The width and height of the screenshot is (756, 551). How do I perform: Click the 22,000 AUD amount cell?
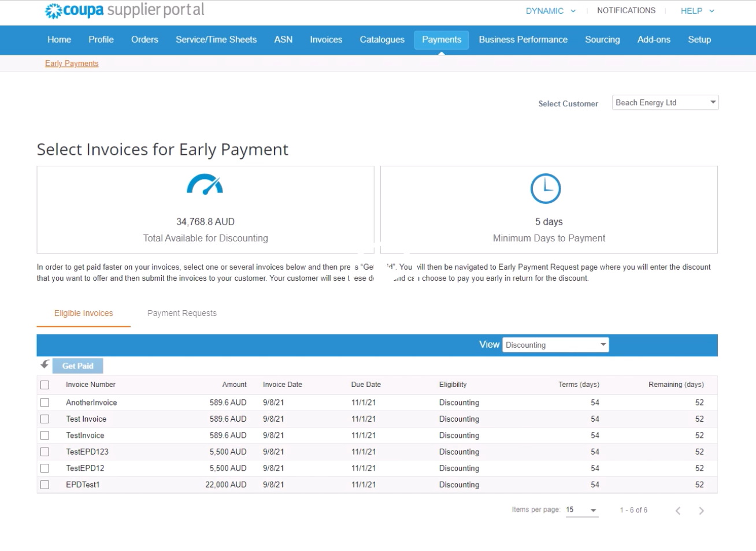pyautogui.click(x=226, y=485)
